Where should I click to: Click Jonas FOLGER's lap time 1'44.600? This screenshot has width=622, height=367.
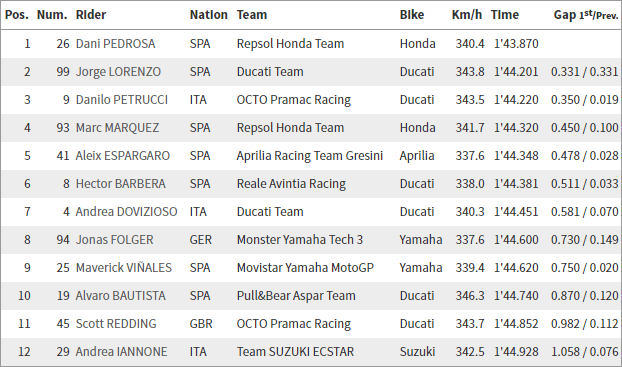click(x=516, y=240)
